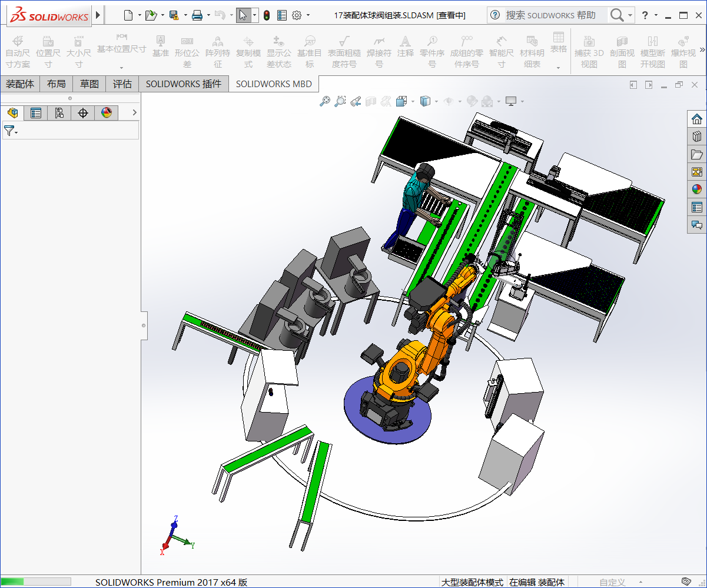Switch to the 评估 tab
The image size is (707, 588).
(x=122, y=84)
